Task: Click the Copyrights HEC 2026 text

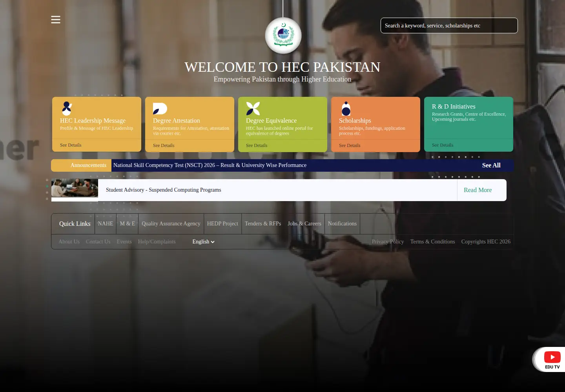Action: pyautogui.click(x=486, y=242)
